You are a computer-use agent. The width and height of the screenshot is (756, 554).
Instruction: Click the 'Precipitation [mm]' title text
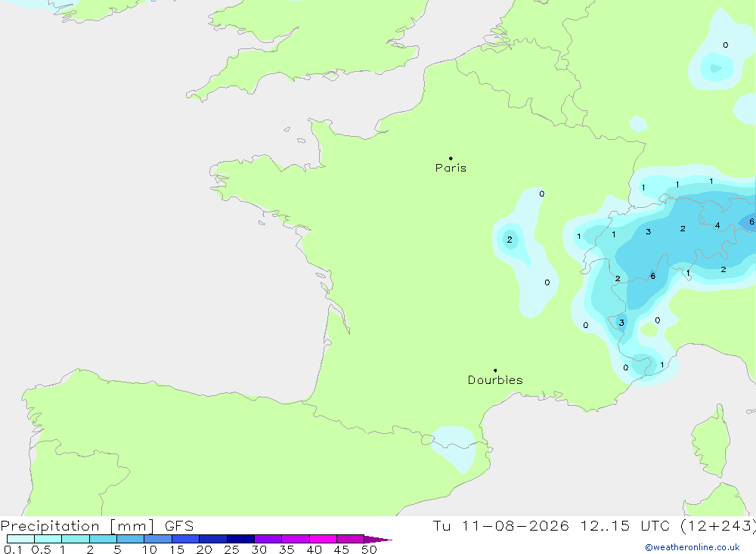(x=77, y=526)
